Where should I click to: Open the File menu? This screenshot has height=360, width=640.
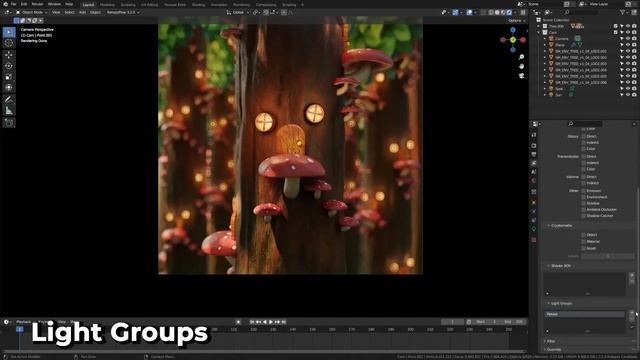[13, 4]
